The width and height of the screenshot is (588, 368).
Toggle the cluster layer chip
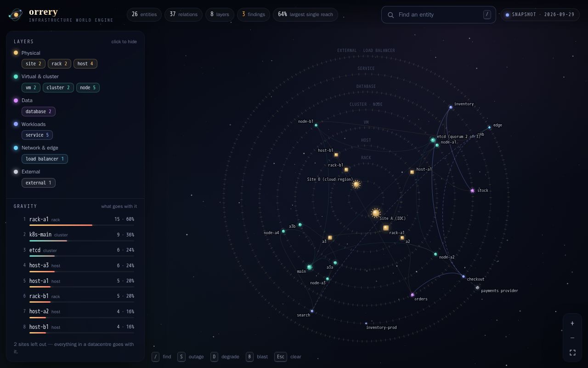click(58, 88)
